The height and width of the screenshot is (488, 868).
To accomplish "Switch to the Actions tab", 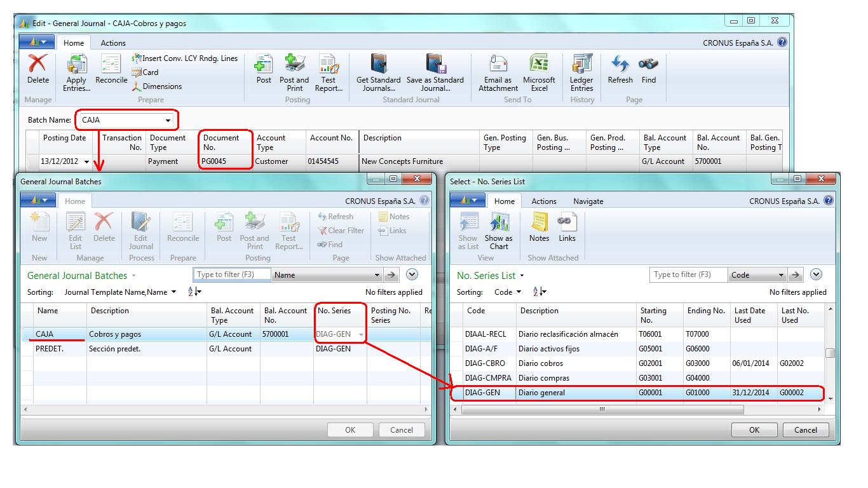I will (x=112, y=43).
